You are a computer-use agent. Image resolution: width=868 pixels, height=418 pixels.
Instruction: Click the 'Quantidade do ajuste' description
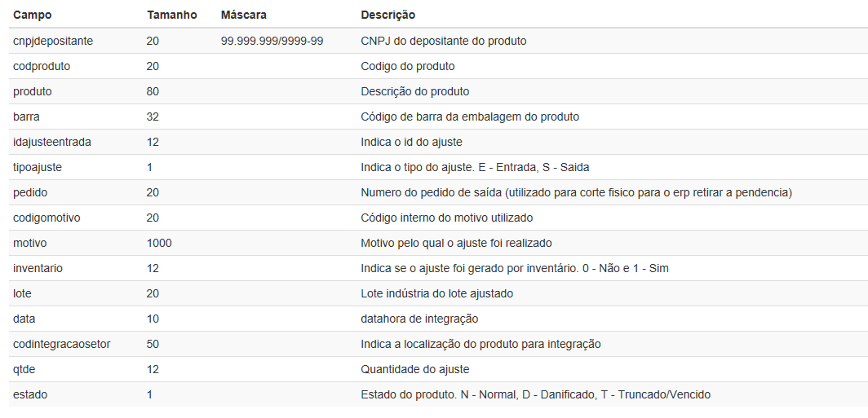click(x=414, y=369)
